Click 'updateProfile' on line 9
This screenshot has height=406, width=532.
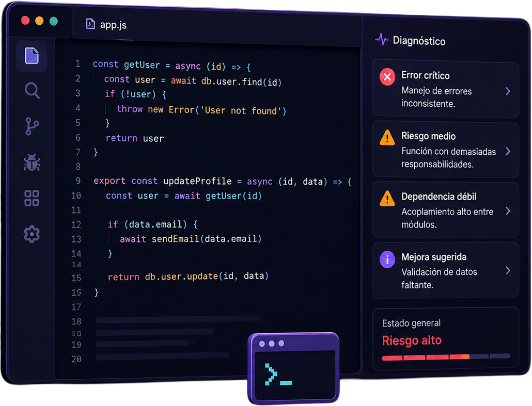[197, 181]
